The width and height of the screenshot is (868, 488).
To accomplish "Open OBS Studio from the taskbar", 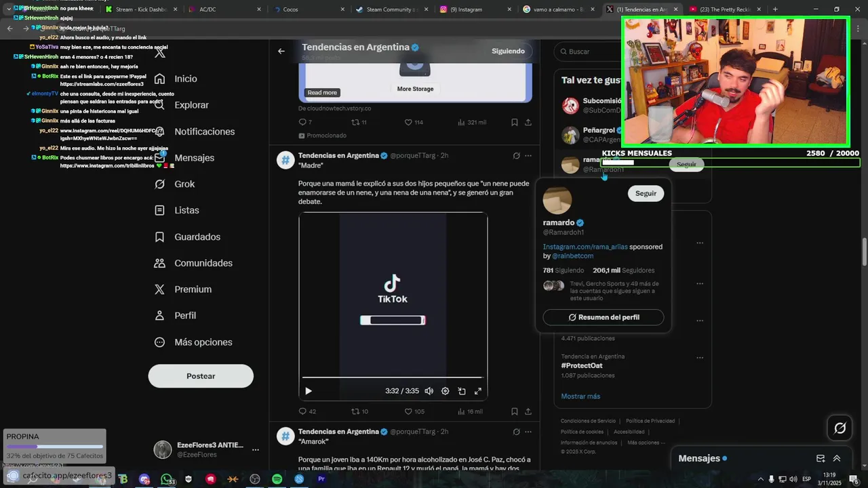I will pos(255,479).
